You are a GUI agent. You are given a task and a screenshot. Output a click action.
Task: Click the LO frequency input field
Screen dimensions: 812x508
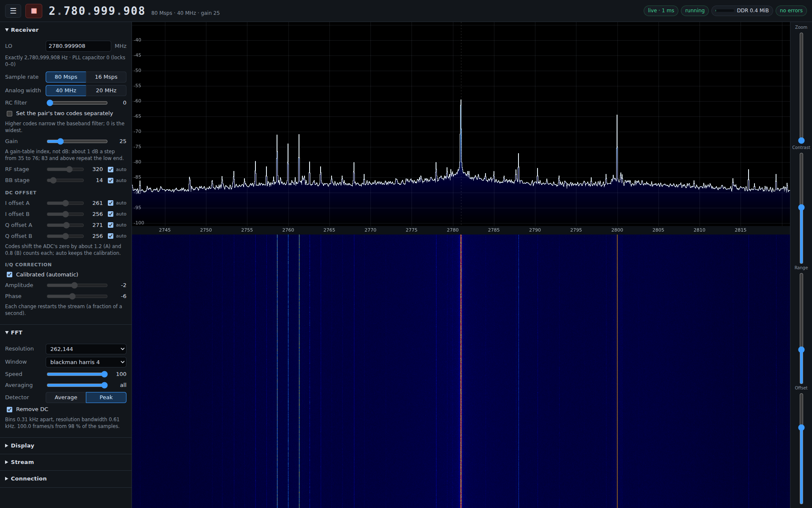pos(78,46)
